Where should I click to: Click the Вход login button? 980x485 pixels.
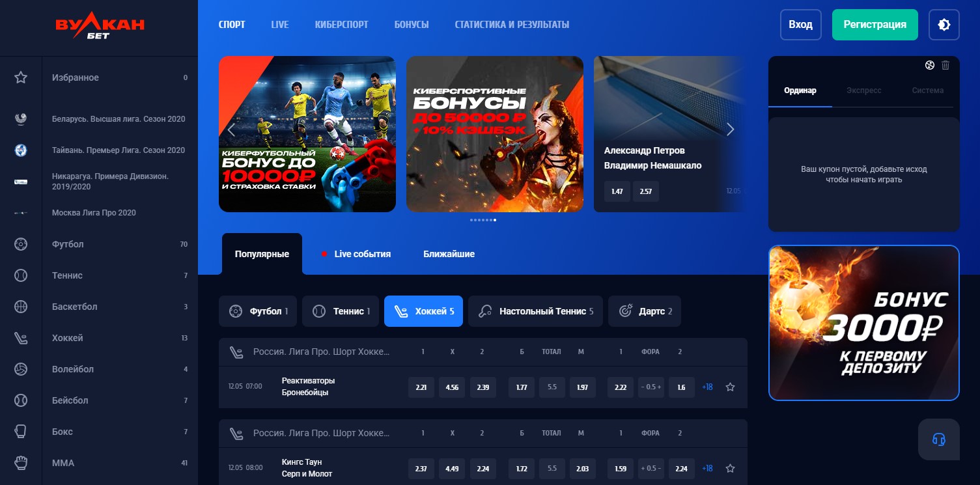800,25
